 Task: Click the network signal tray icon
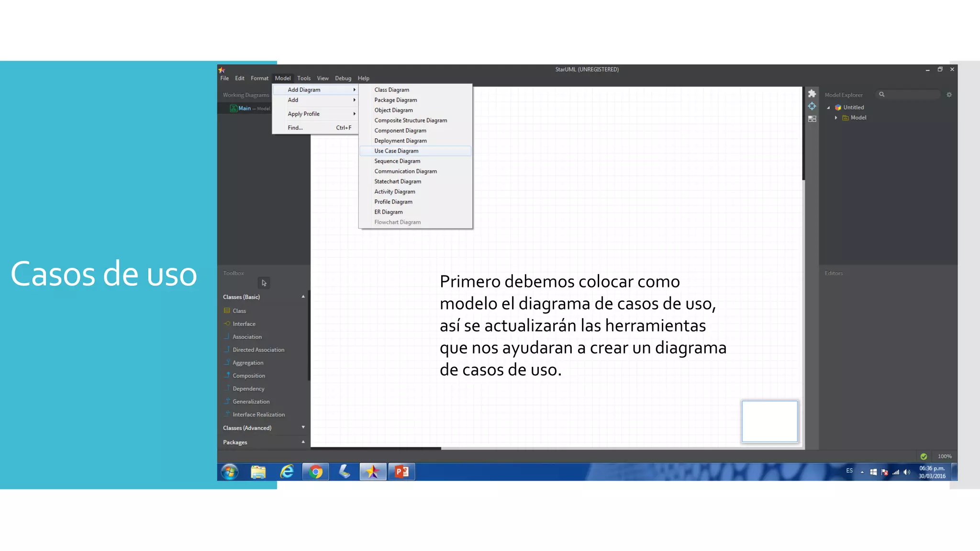[895, 472]
